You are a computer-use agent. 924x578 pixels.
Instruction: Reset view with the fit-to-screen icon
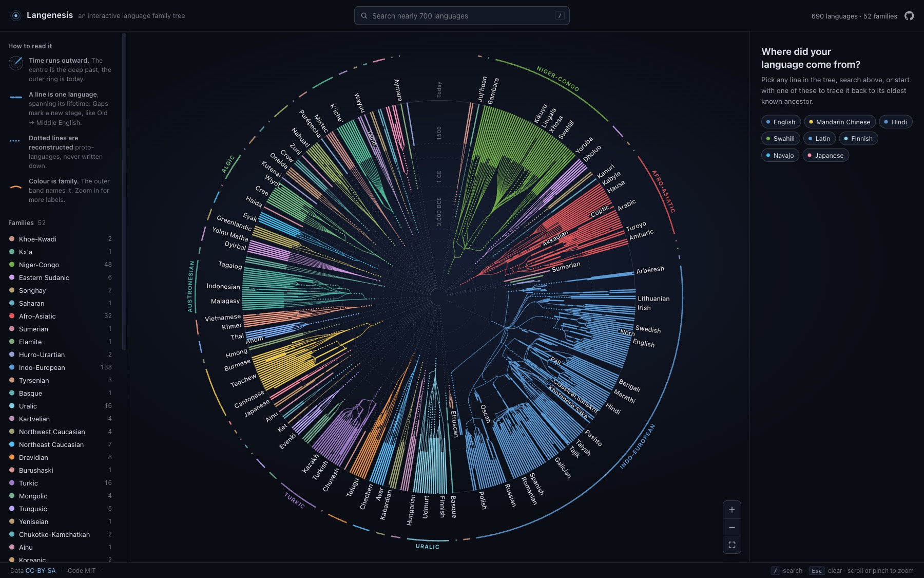click(x=732, y=545)
